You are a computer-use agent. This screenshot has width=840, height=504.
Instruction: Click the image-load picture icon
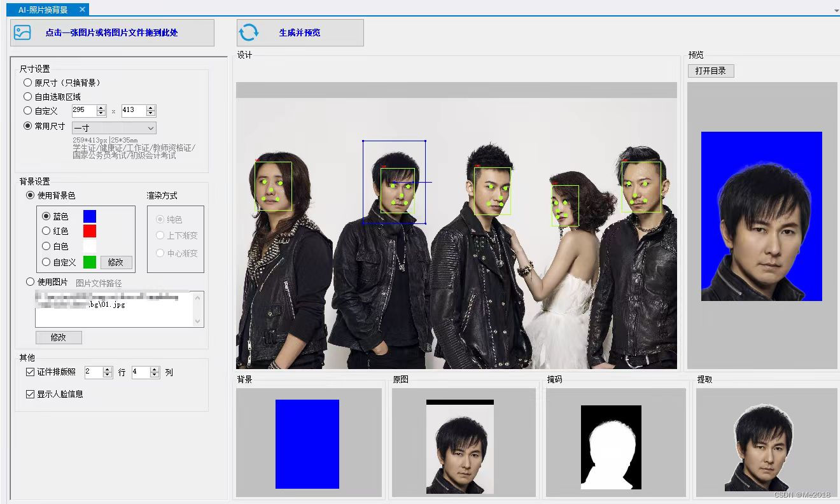22,32
